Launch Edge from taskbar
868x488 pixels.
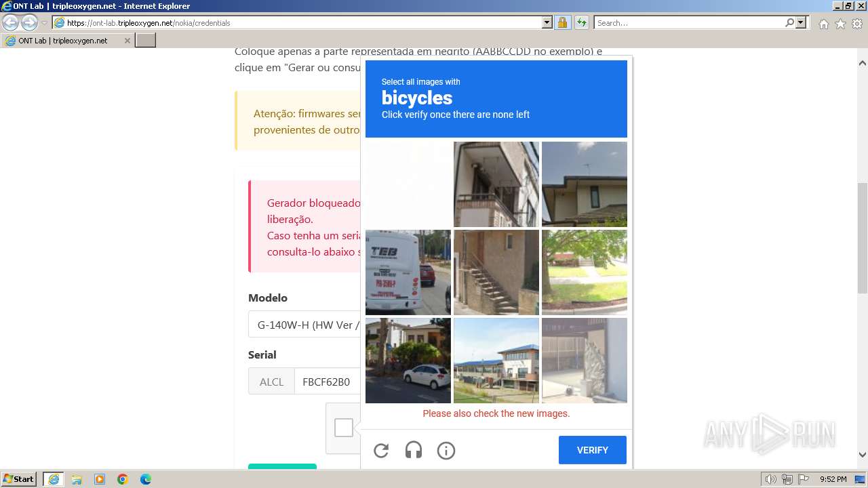(x=146, y=479)
